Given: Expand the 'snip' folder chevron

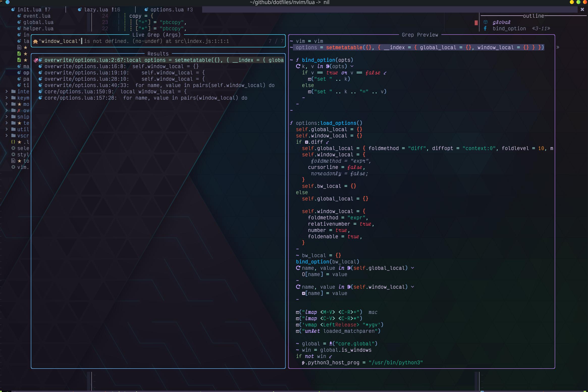Looking at the screenshot, I should pos(7,117).
